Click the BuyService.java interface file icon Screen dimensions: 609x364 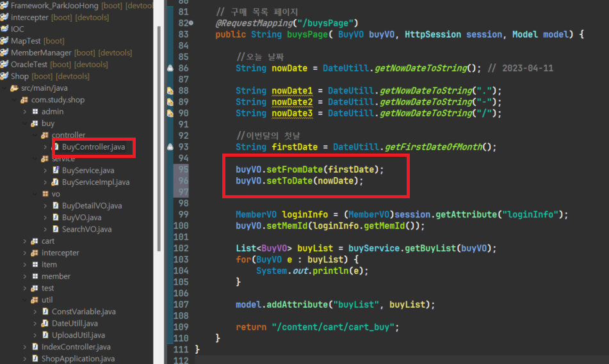click(x=56, y=170)
